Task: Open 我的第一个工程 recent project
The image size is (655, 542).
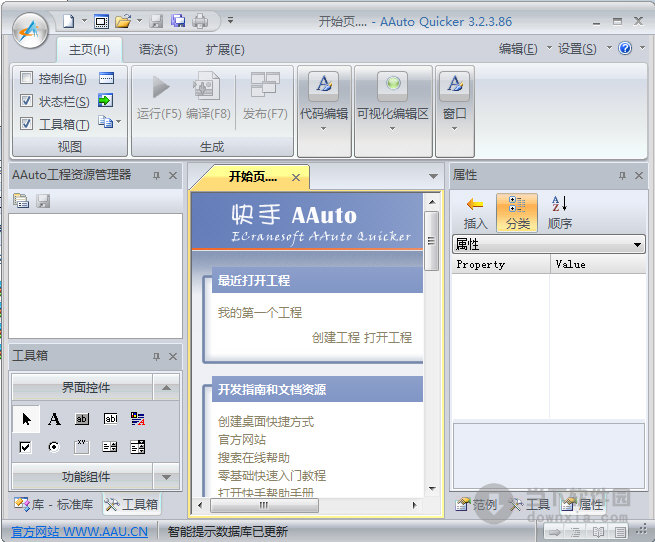Action: coord(259,312)
